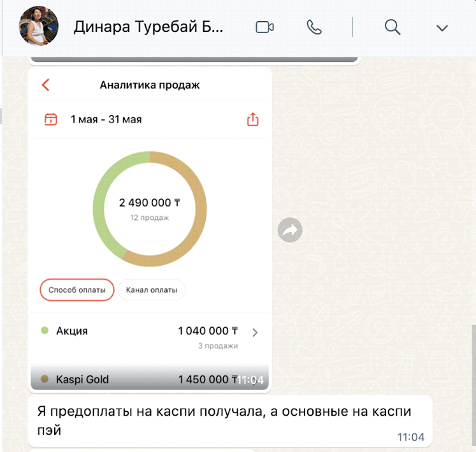This screenshot has height=452, width=476.
Task: Expand the Акция row chevron
Action: tap(255, 332)
